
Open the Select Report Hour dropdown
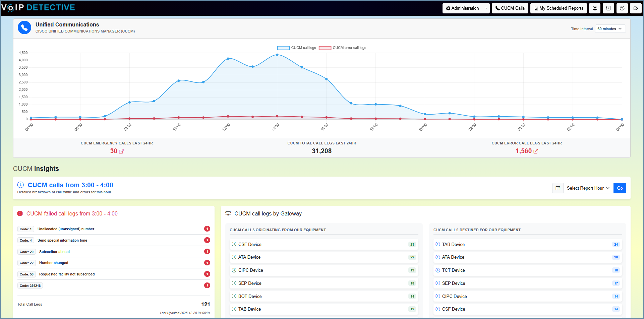(x=588, y=188)
